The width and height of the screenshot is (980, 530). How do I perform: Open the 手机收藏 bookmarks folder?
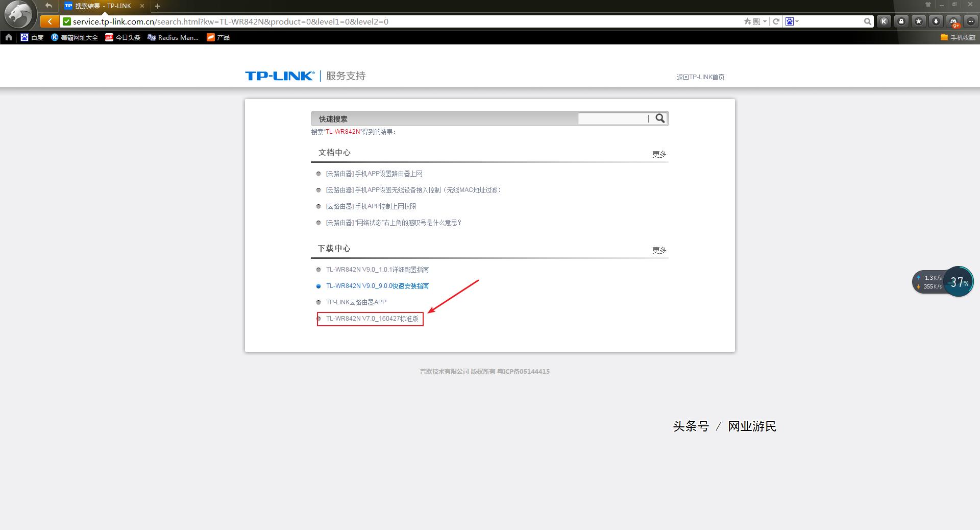pos(958,37)
